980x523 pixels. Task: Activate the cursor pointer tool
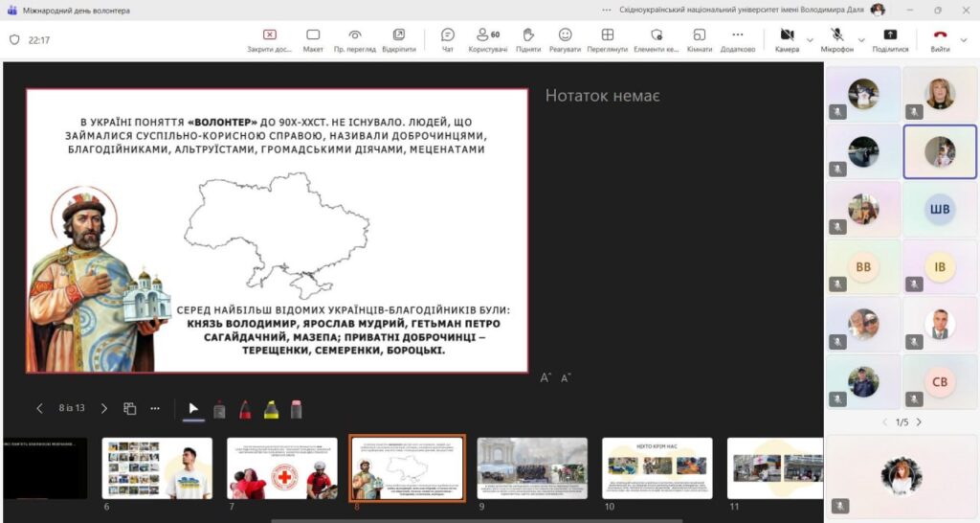(x=193, y=409)
